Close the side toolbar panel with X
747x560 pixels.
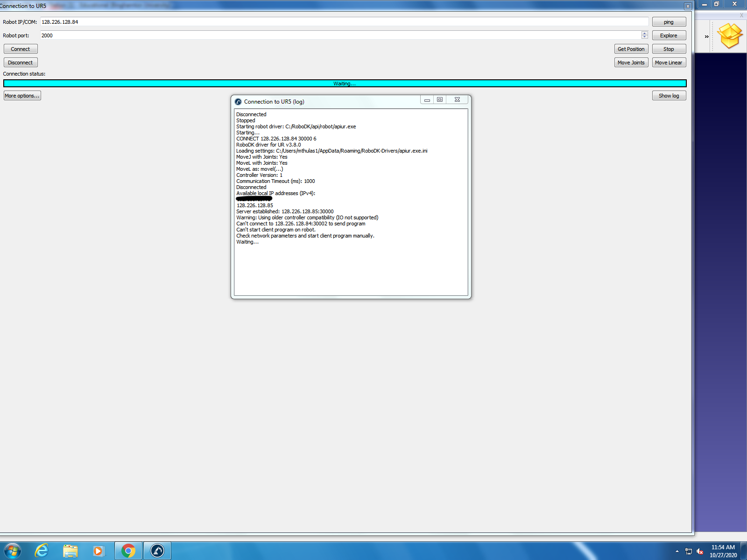(x=741, y=15)
